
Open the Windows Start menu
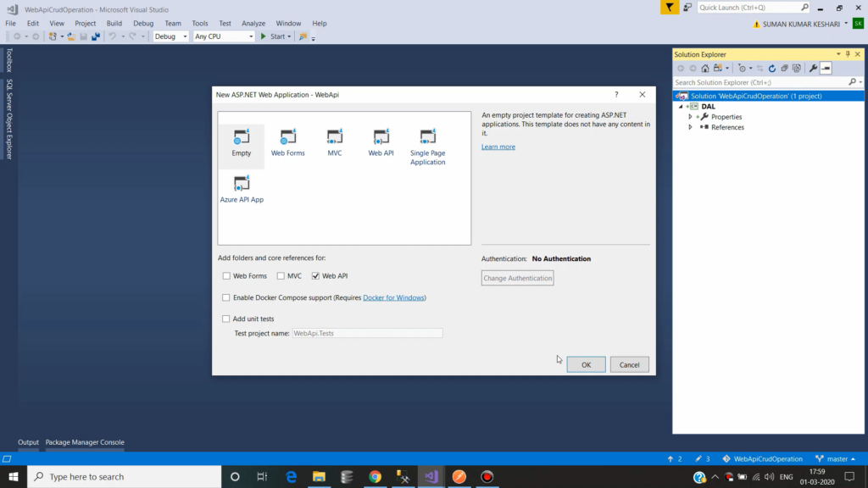click(14, 476)
